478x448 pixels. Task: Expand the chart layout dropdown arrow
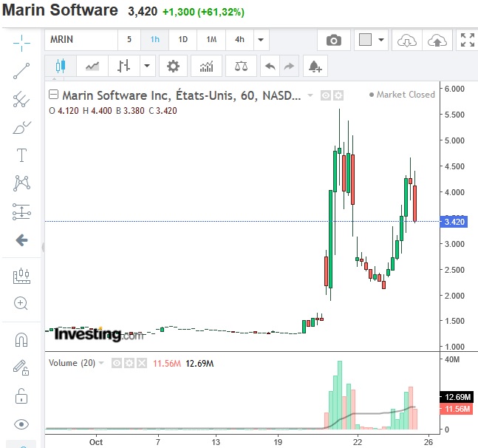(x=381, y=40)
